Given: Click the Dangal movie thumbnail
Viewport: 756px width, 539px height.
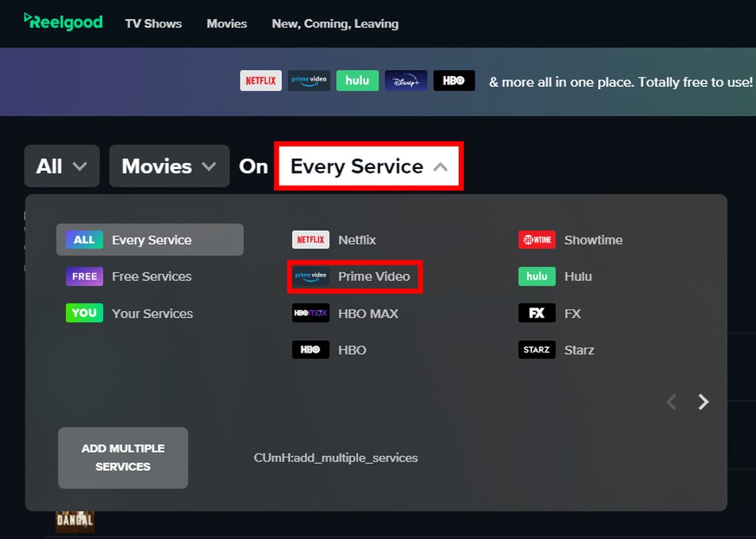Looking at the screenshot, I should 75,521.
